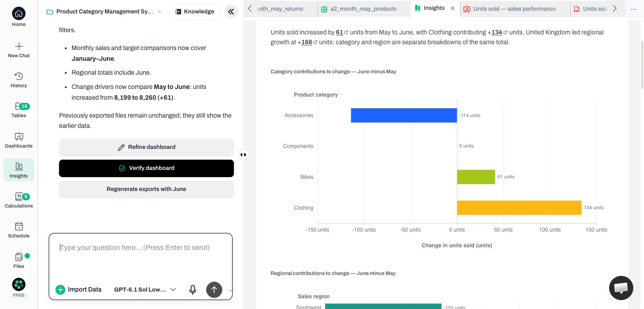
Task: Open the Files section
Action: point(19,260)
